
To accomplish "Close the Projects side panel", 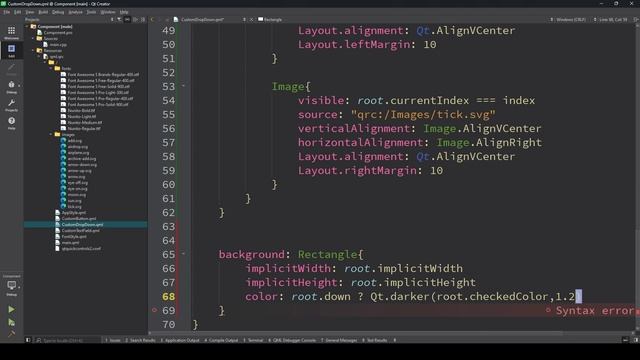I will click(143, 19).
